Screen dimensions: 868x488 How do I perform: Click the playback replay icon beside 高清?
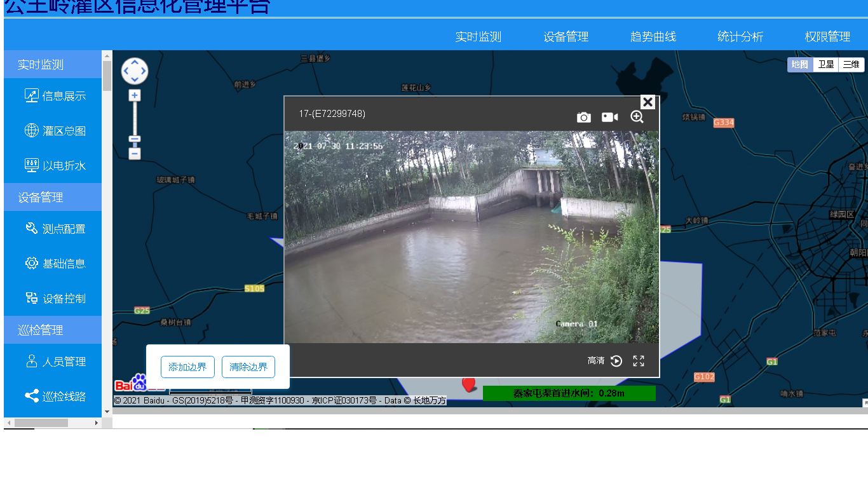[616, 361]
